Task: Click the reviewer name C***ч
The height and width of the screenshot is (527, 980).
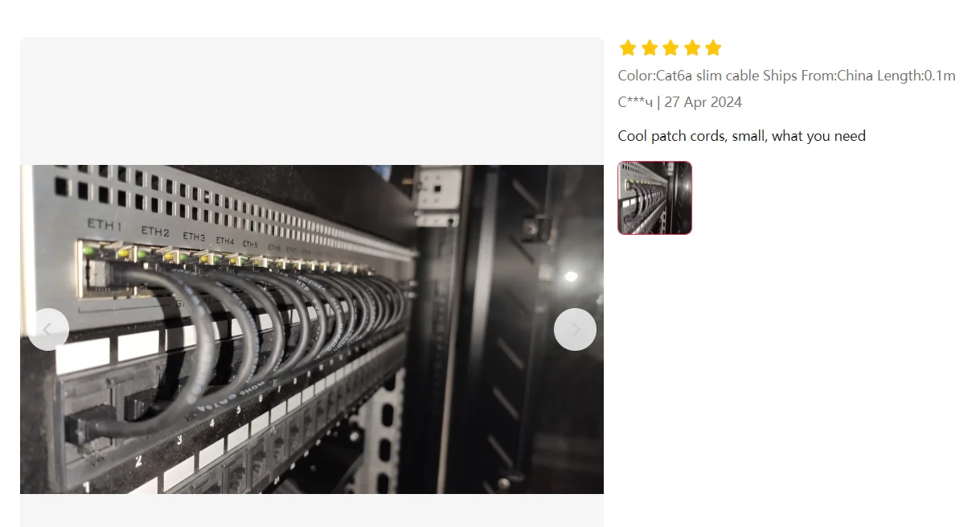Action: click(635, 102)
